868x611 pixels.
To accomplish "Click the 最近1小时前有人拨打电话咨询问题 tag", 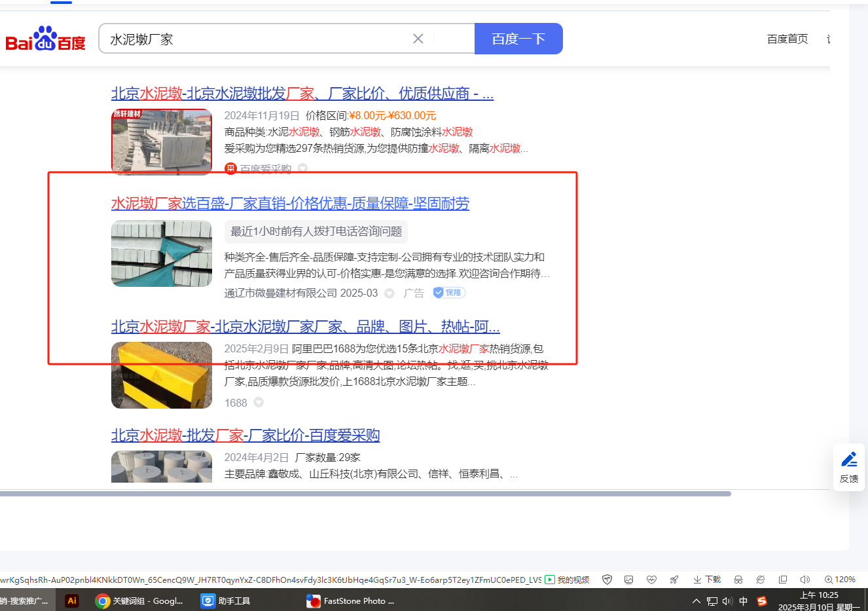I will (x=316, y=231).
